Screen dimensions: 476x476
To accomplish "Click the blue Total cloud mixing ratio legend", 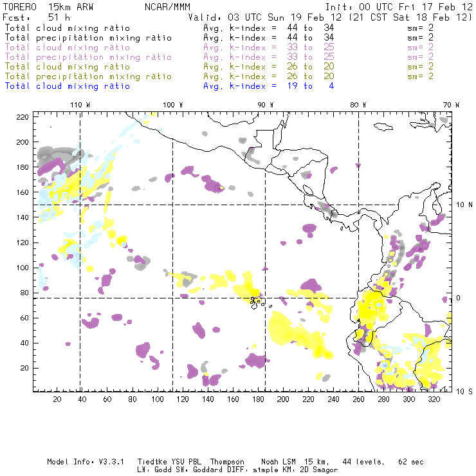I will (68, 86).
